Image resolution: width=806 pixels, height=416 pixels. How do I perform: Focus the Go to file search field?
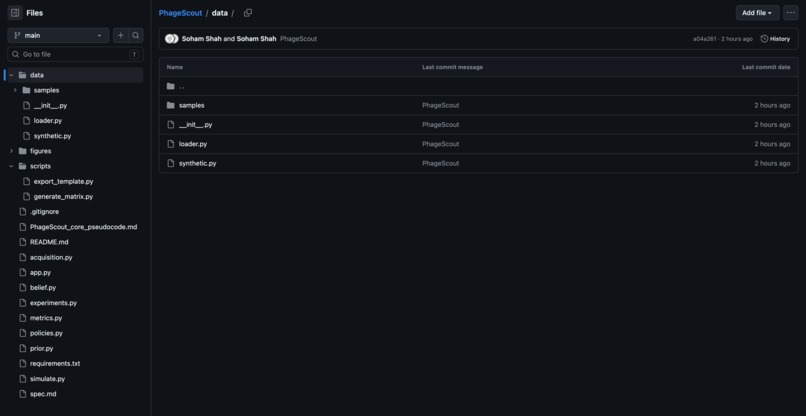tap(75, 54)
